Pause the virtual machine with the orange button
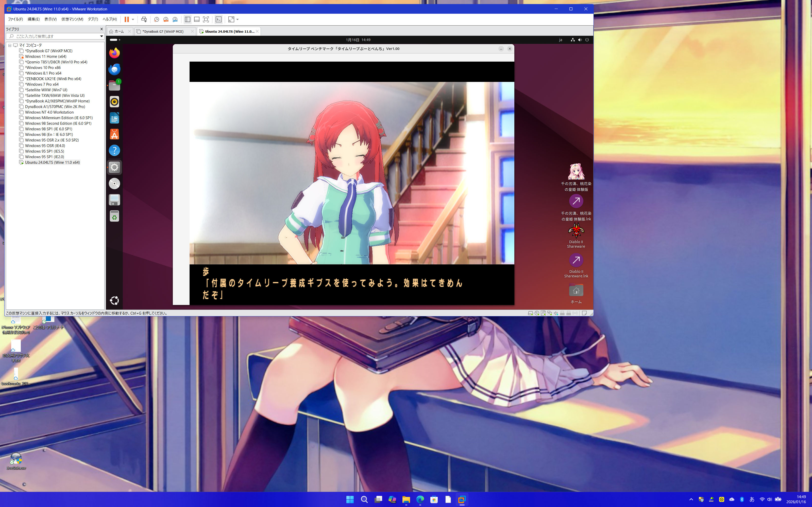This screenshot has height=507, width=812. point(127,20)
